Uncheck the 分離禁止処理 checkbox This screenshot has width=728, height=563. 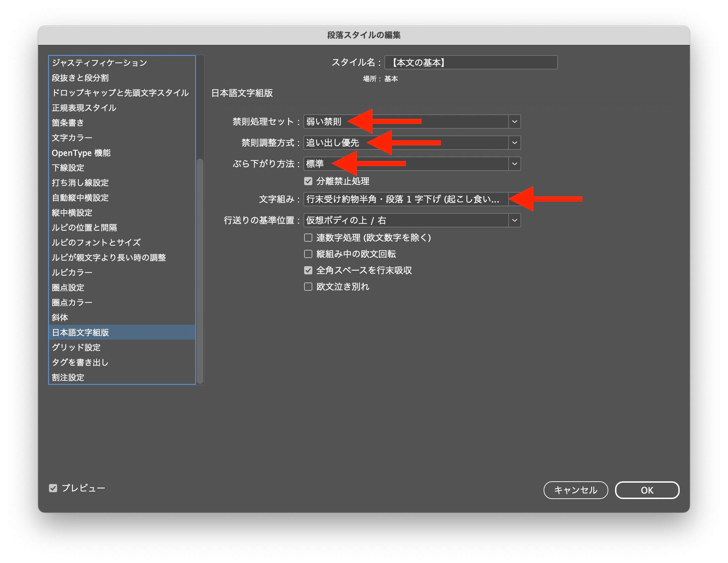point(308,181)
